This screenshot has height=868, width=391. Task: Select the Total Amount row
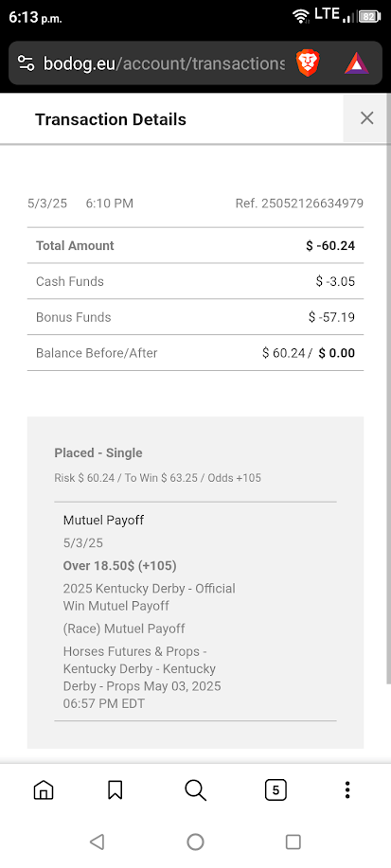pyautogui.click(x=195, y=245)
